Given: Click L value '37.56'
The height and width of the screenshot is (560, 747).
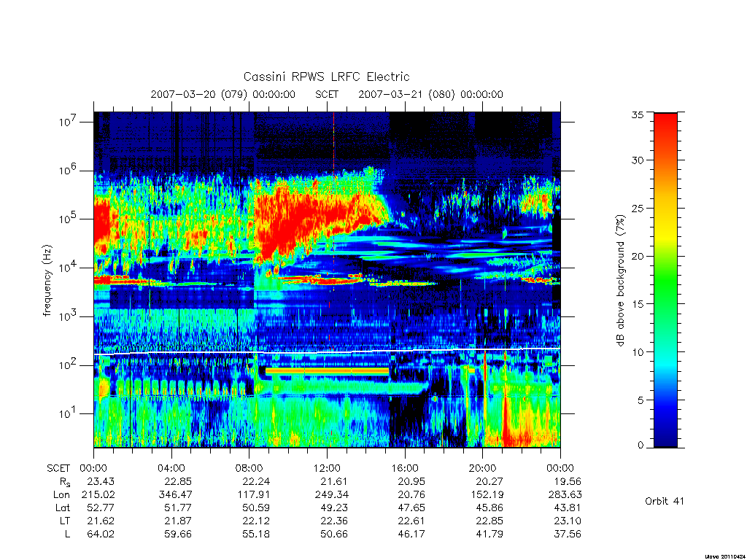Looking at the screenshot, I should pyautogui.click(x=568, y=534).
